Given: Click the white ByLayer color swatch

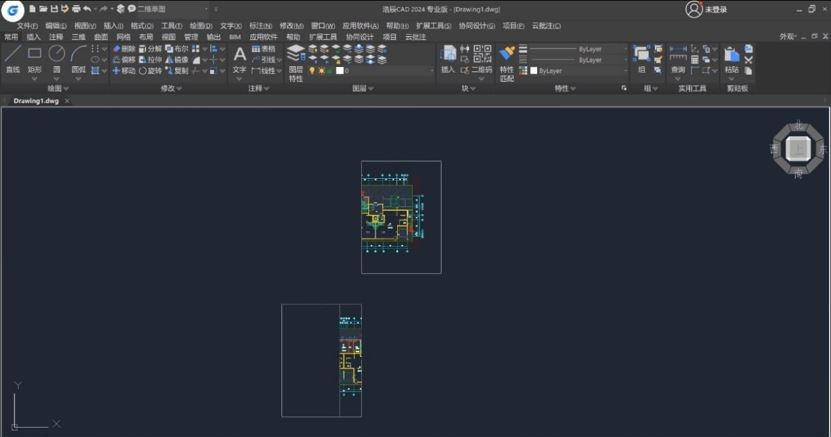Looking at the screenshot, I should tap(534, 70).
